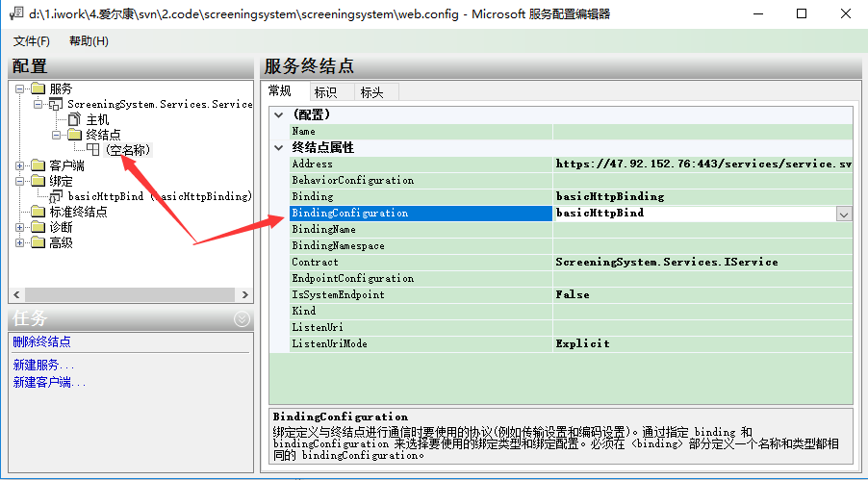The height and width of the screenshot is (480, 868).
Task: Switch to the 标头 tab
Action: point(371,92)
